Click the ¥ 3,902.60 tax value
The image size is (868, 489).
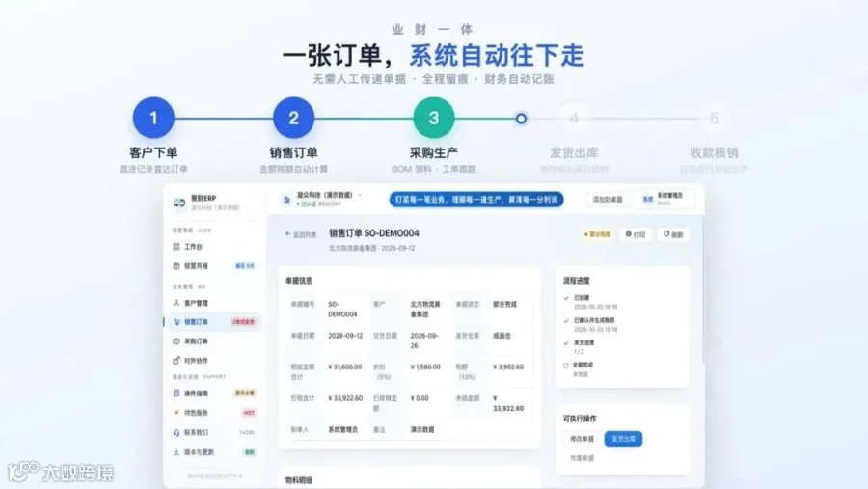coord(508,367)
